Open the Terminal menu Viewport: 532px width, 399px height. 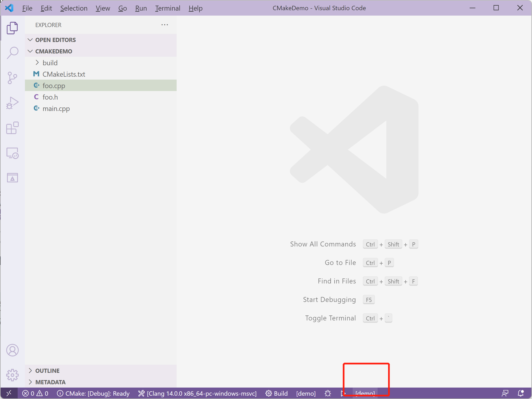[168, 8]
